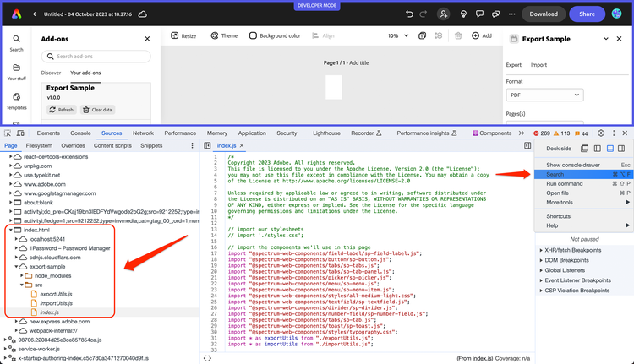This screenshot has height=364, width=634.
Task: Open the Templates icon in left sidebar
Action: tap(16, 98)
